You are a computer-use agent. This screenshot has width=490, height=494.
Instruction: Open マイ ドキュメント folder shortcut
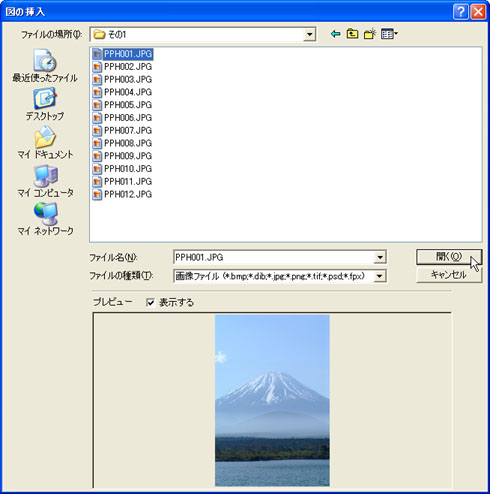[45, 142]
